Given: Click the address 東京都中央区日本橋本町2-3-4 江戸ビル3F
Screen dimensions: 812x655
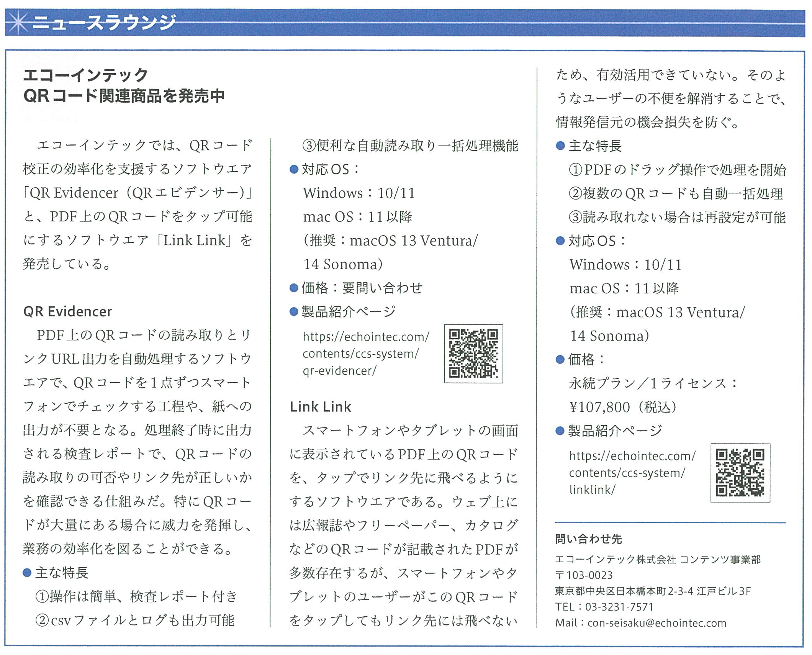Looking at the screenshot, I should [653, 591].
